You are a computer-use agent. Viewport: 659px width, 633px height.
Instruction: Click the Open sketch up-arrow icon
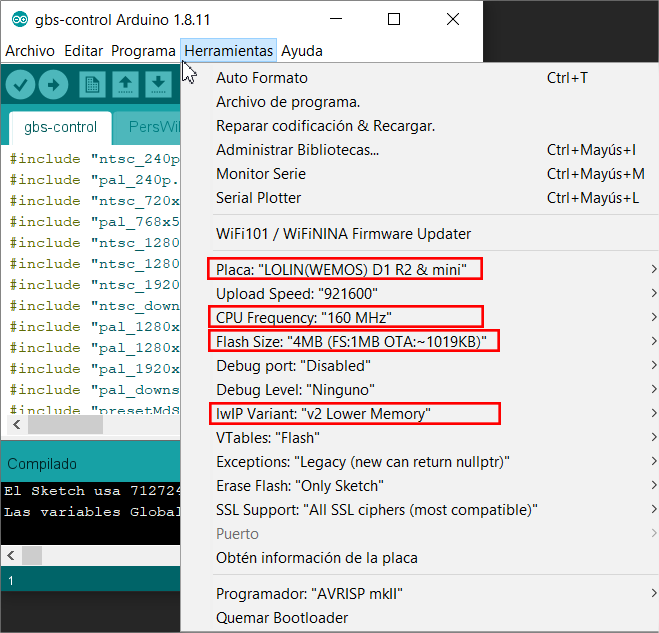click(125, 85)
